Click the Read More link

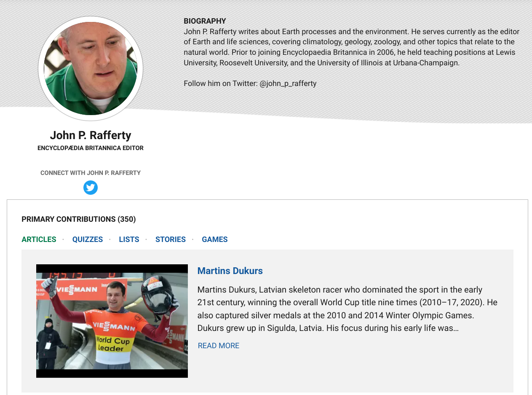click(219, 346)
